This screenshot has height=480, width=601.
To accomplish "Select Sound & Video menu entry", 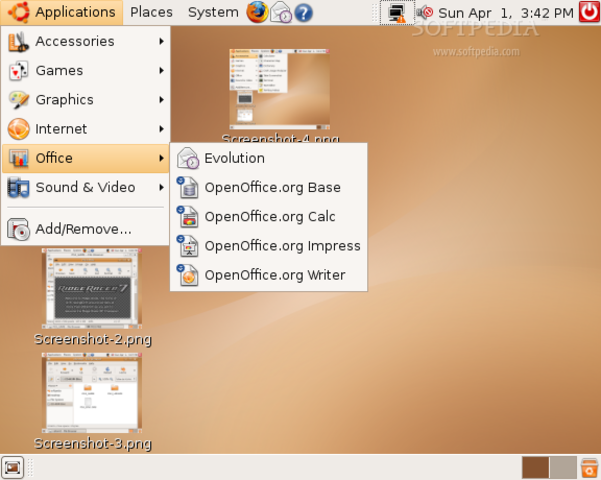I will click(85, 187).
